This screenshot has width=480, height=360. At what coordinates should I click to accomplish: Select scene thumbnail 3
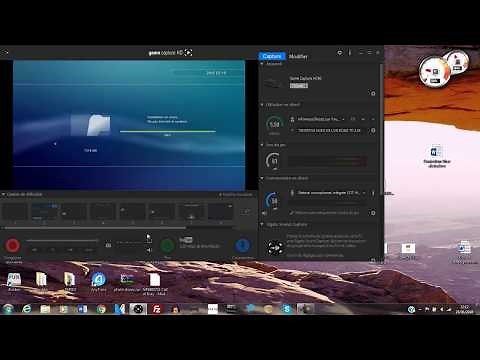pos(74,212)
